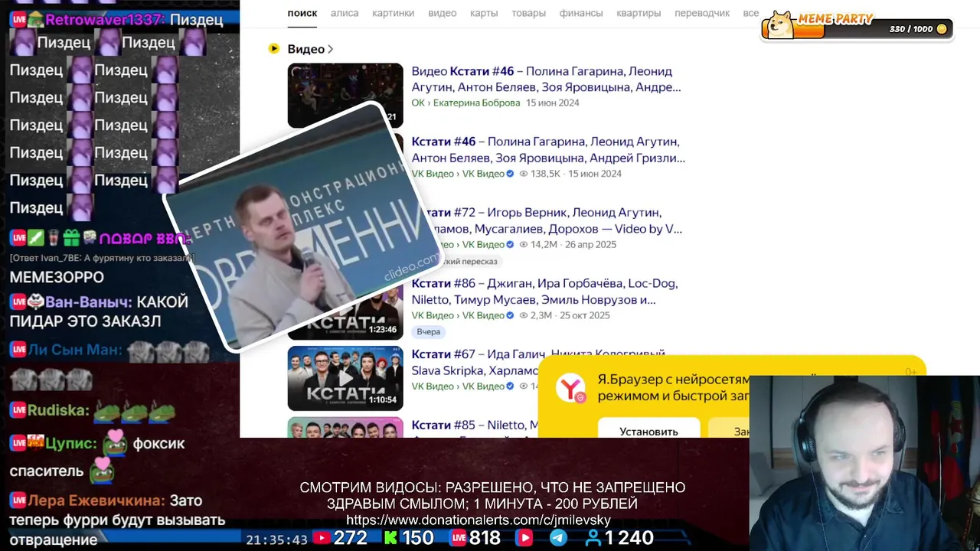This screenshot has width=980, height=551.
Task: Click chat username Ван-Ваныч
Action: point(89,302)
